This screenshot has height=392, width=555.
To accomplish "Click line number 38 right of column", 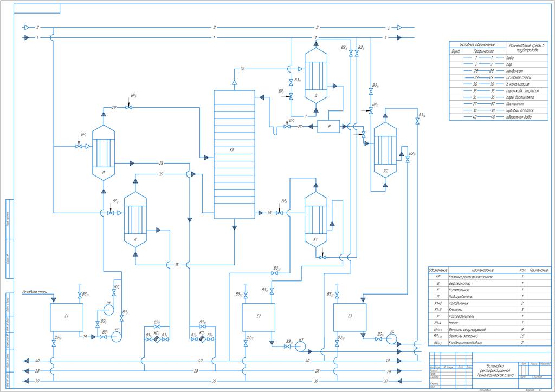I will pos(269,213).
